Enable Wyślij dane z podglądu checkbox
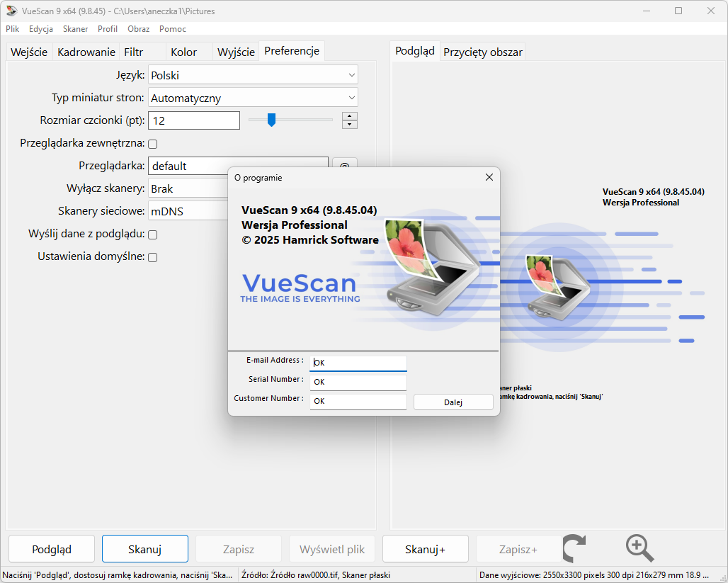The width and height of the screenshot is (728, 583). [x=153, y=234]
